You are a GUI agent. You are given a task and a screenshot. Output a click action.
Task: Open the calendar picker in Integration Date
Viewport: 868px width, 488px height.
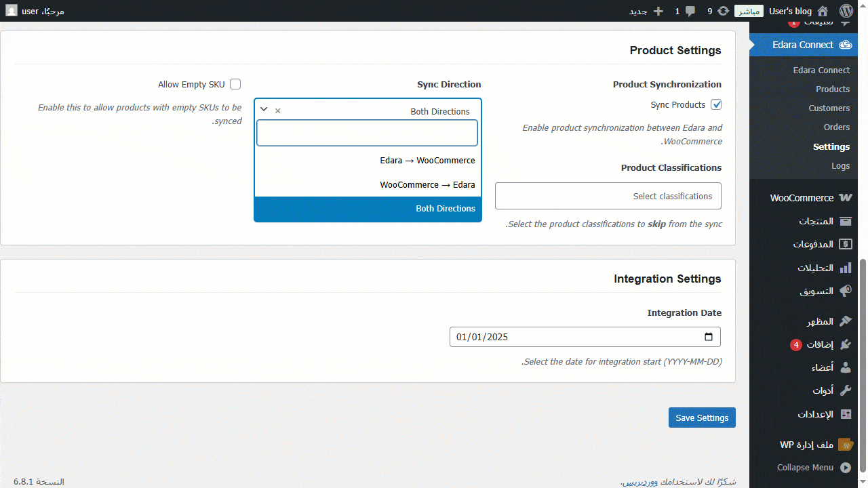[x=709, y=337]
